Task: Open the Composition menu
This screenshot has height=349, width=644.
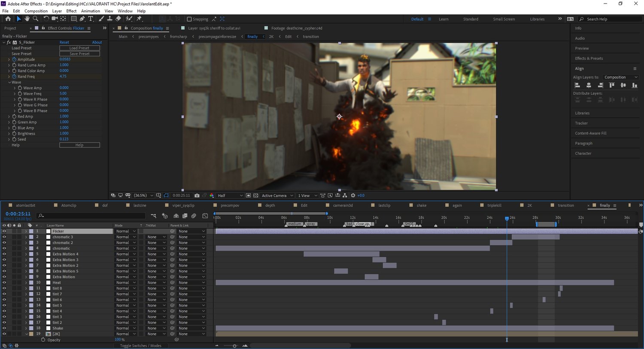Action: pyautogui.click(x=36, y=11)
